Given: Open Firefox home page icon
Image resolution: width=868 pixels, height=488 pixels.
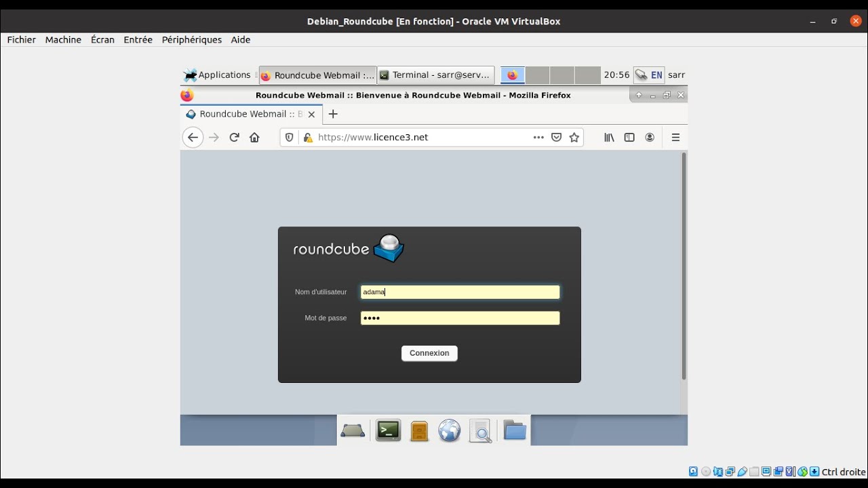Looking at the screenshot, I should point(254,138).
